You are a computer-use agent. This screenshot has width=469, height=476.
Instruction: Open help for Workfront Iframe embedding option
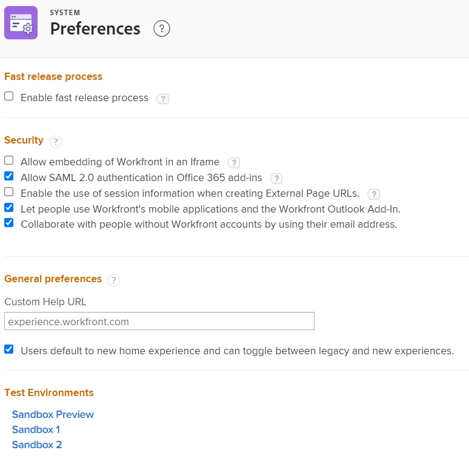click(x=234, y=163)
